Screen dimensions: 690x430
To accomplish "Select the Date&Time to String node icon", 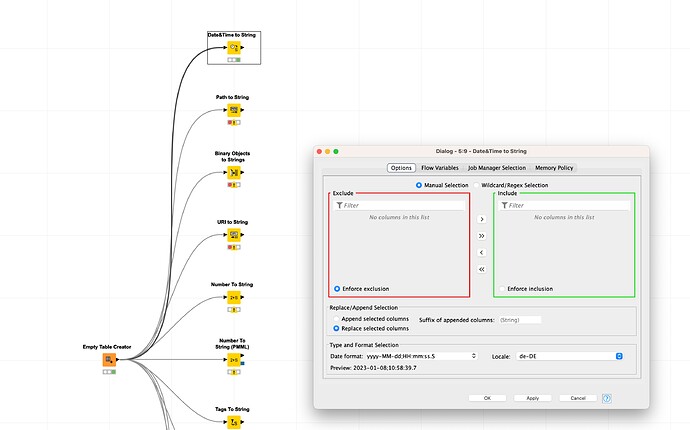I will (234, 47).
